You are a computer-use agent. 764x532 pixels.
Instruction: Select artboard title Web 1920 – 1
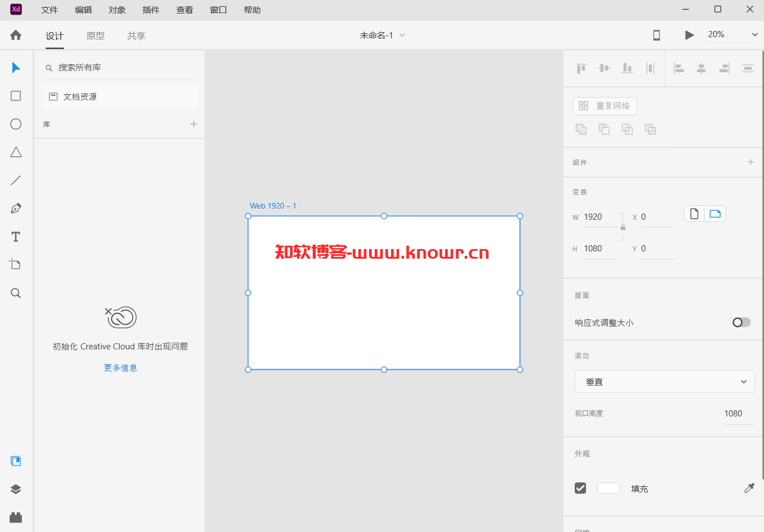click(x=273, y=206)
